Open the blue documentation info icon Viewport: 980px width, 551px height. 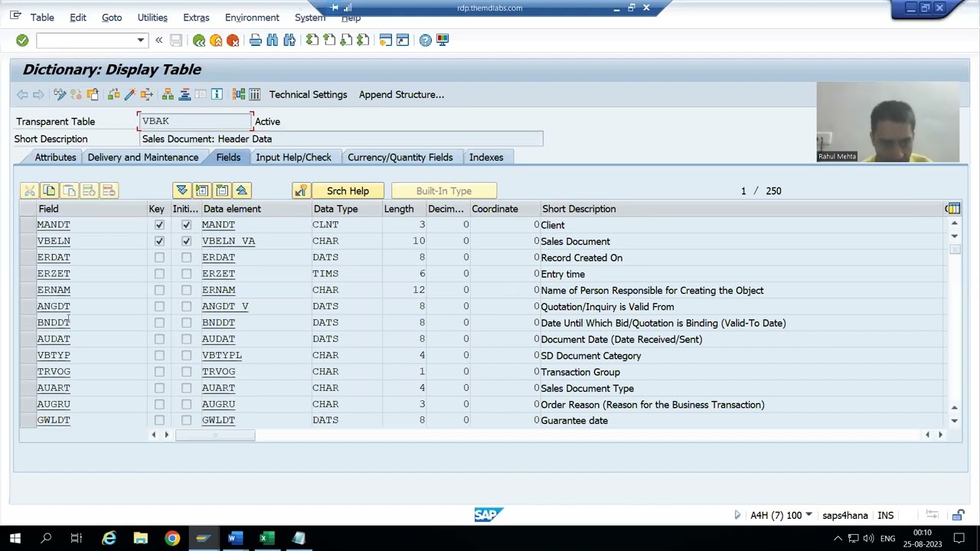[x=217, y=94]
